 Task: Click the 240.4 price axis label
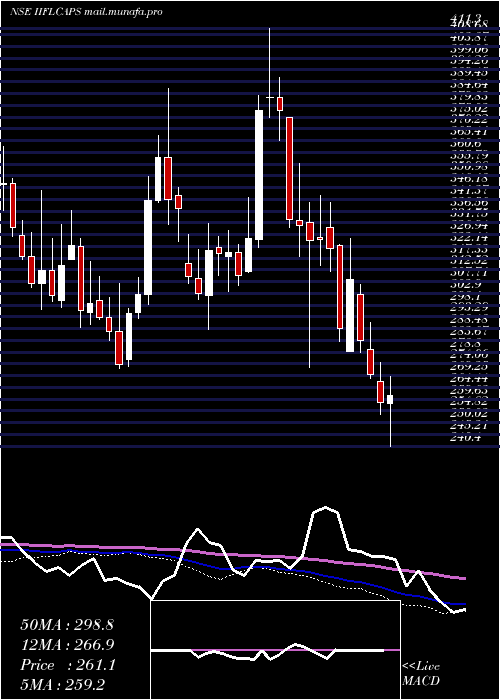(x=466, y=438)
